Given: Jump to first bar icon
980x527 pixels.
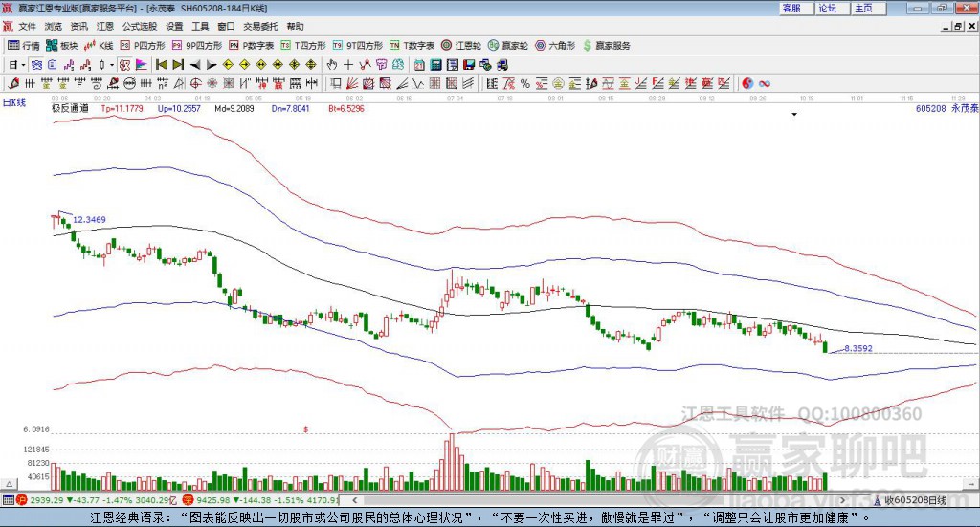Looking at the screenshot, I should (161, 64).
